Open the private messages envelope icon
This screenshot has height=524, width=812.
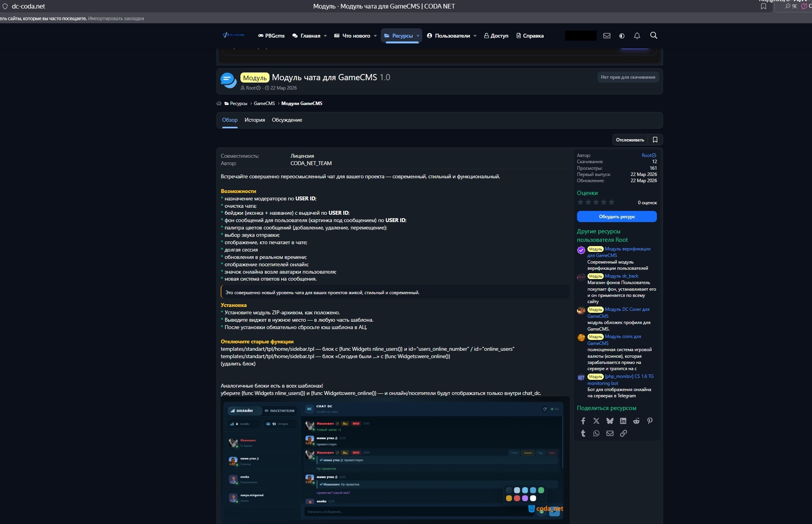(x=607, y=36)
